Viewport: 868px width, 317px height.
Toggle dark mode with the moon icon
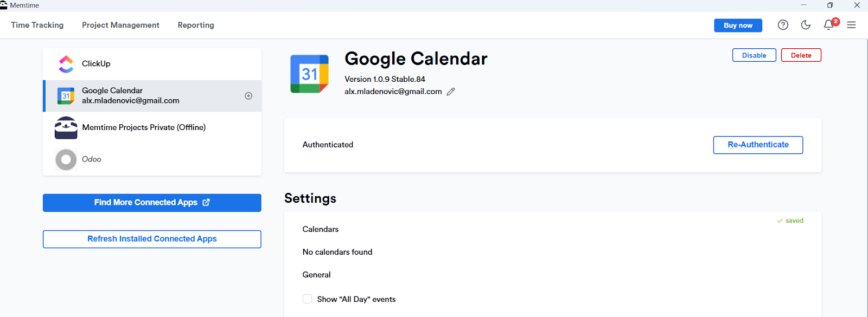click(805, 25)
